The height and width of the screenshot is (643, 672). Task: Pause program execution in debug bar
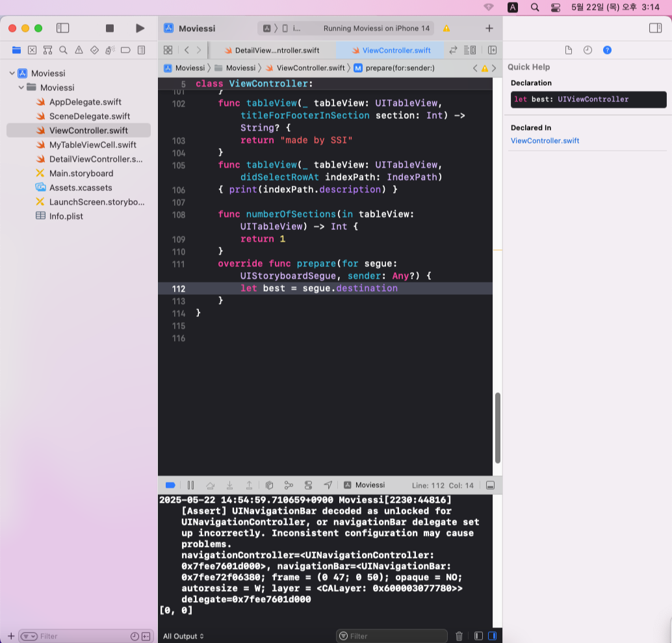click(x=190, y=485)
